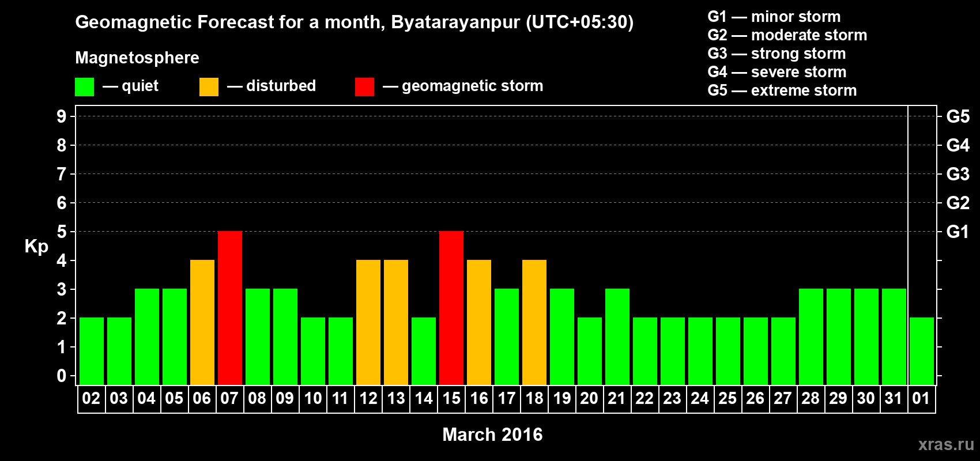Click the orange bar for day 06
The image size is (980, 461).
(202, 323)
